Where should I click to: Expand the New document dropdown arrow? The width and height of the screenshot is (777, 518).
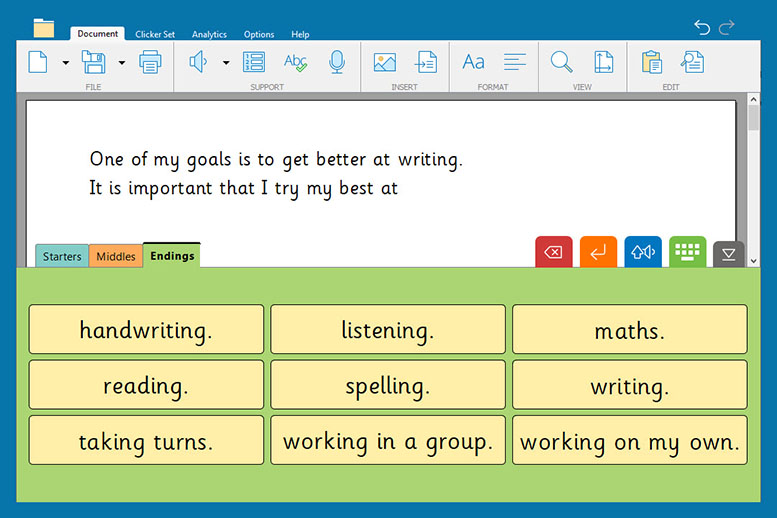[x=66, y=63]
